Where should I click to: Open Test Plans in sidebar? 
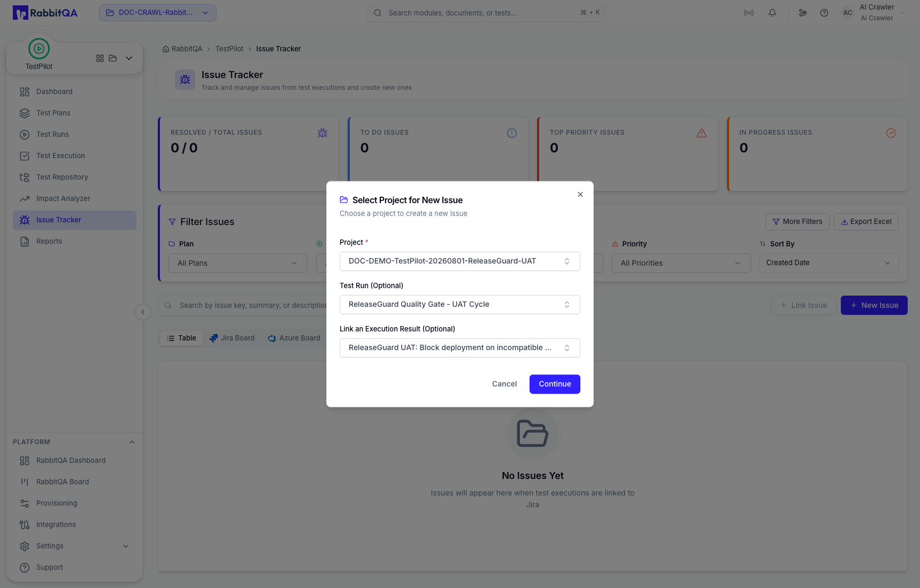point(74,113)
